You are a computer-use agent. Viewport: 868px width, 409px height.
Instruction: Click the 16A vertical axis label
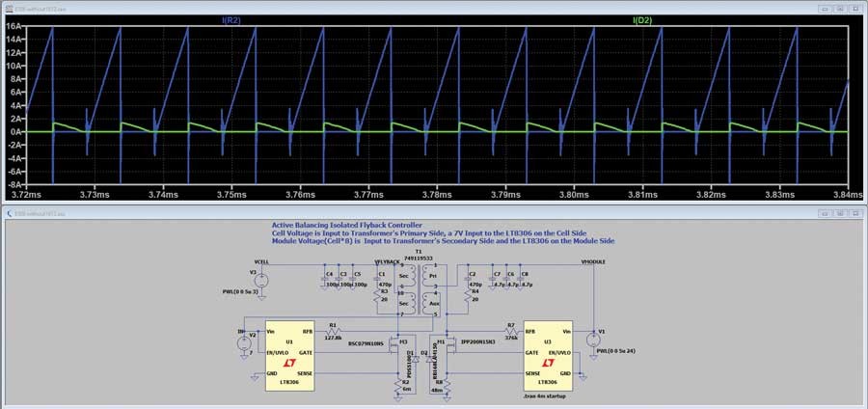click(16, 29)
